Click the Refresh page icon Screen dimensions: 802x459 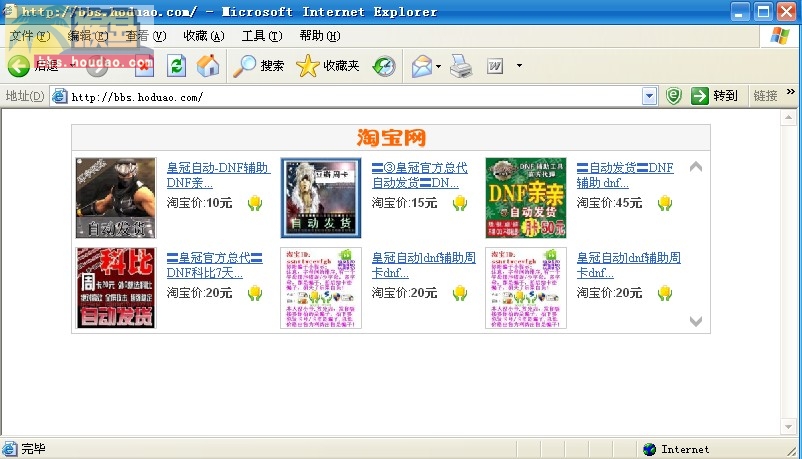pos(176,66)
